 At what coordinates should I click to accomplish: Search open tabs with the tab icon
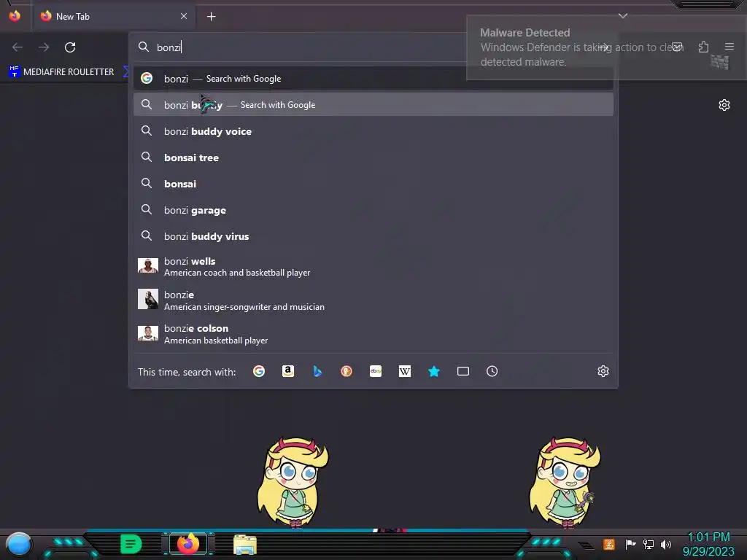tap(463, 371)
